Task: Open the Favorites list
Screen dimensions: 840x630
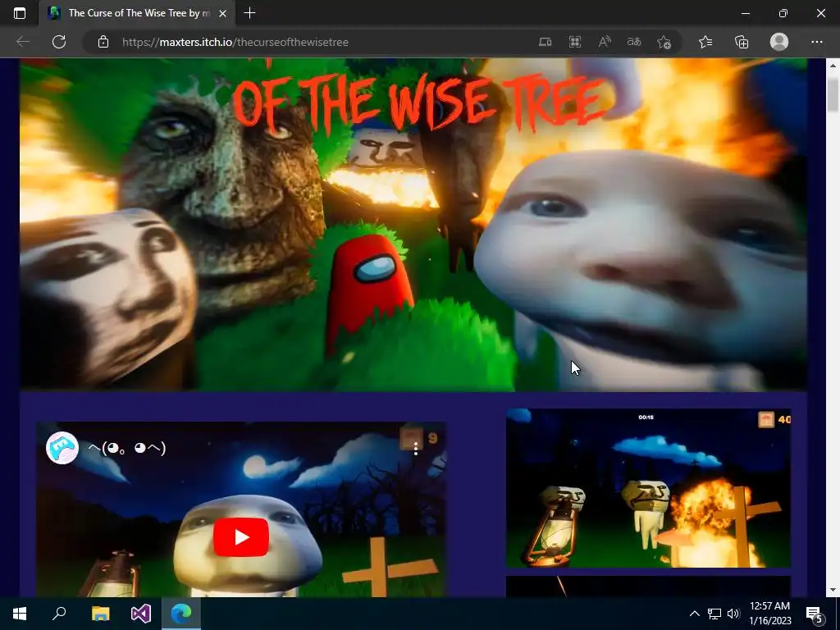Action: 705,42
